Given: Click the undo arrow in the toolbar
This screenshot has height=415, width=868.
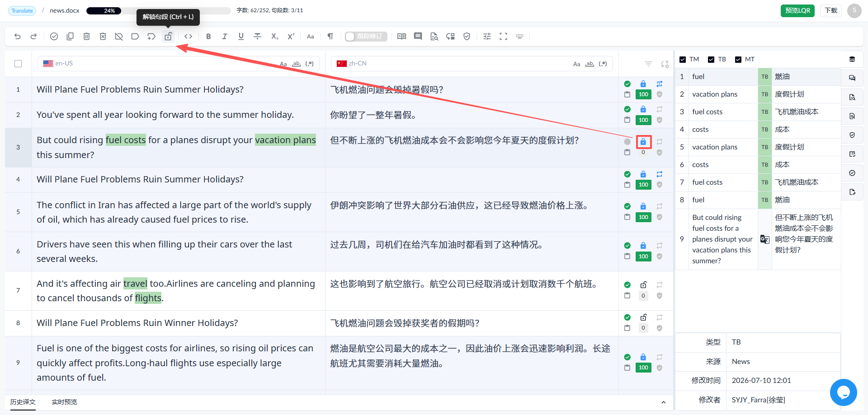Looking at the screenshot, I should [18, 37].
